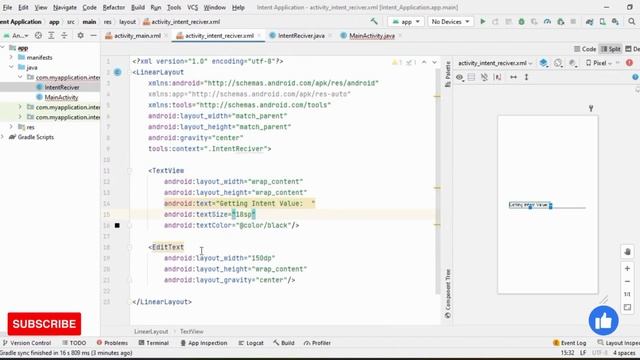Open the Pixel device preview dropdown
The image size is (640, 360).
pos(600,63)
